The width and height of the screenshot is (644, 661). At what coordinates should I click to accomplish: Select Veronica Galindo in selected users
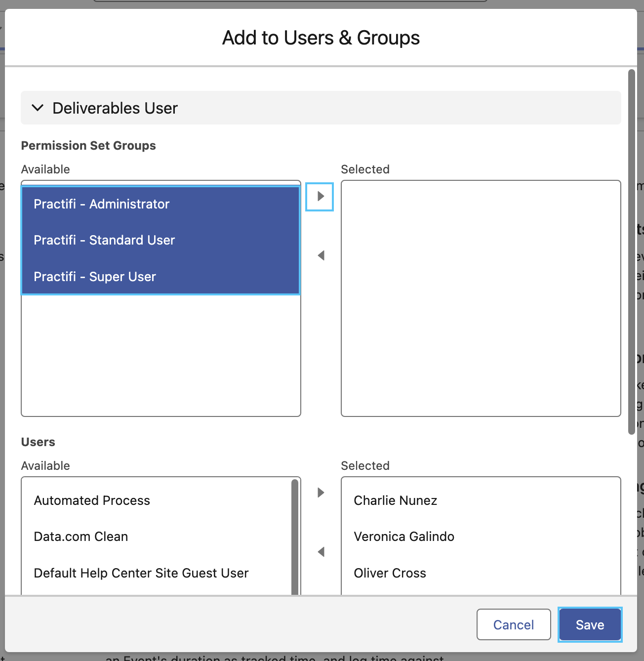(x=481, y=537)
